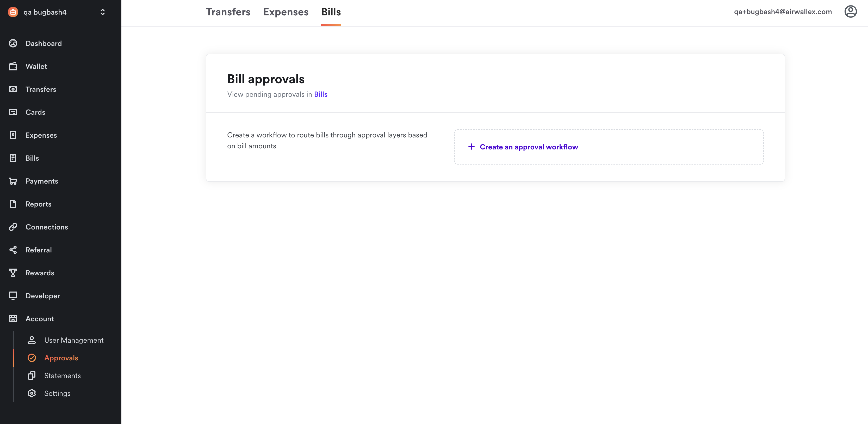The width and height of the screenshot is (868, 424).
Task: Open the user profile avatar icon
Action: click(x=851, y=11)
